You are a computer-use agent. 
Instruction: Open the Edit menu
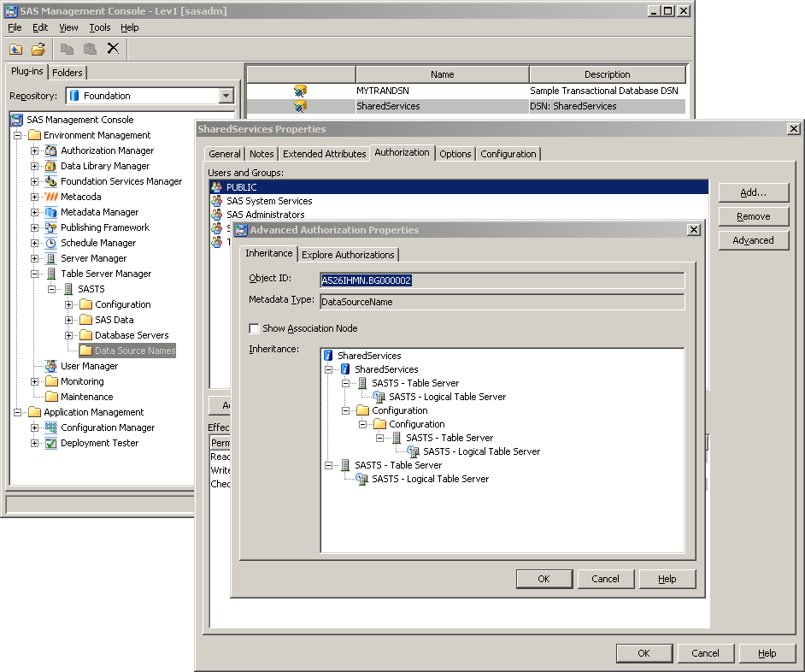[40, 27]
